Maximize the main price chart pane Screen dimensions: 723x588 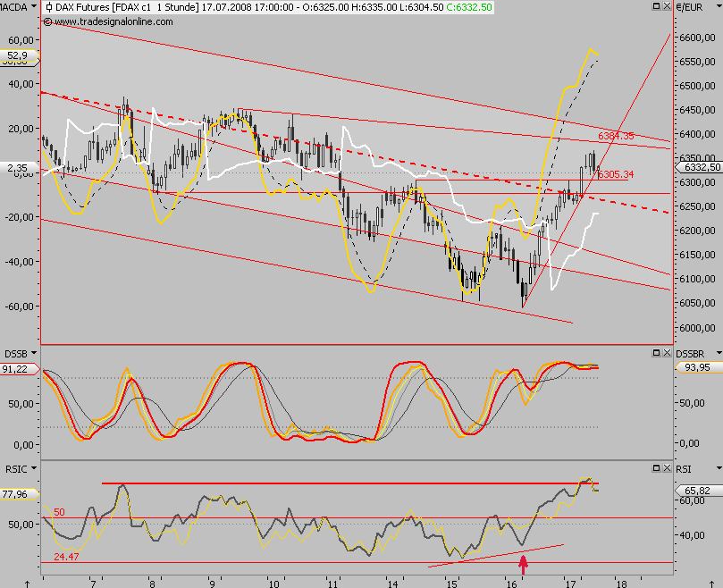pos(657,6)
